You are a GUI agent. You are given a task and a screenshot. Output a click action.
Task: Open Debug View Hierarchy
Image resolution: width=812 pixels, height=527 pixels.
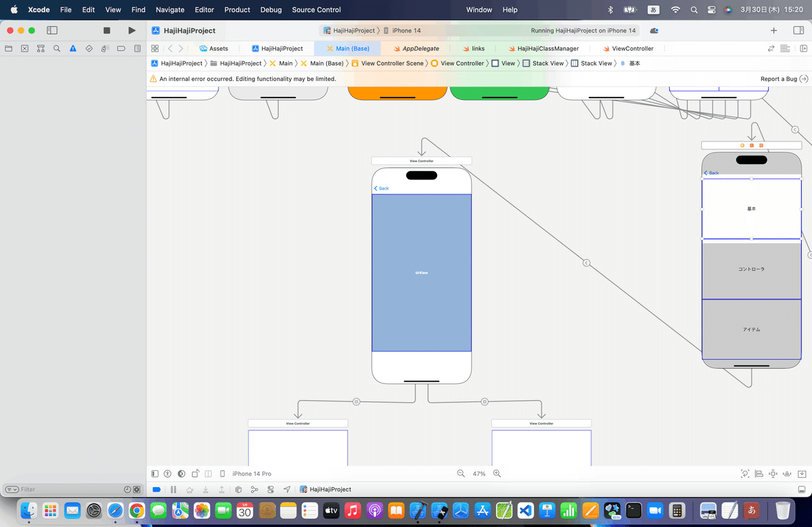(238, 489)
